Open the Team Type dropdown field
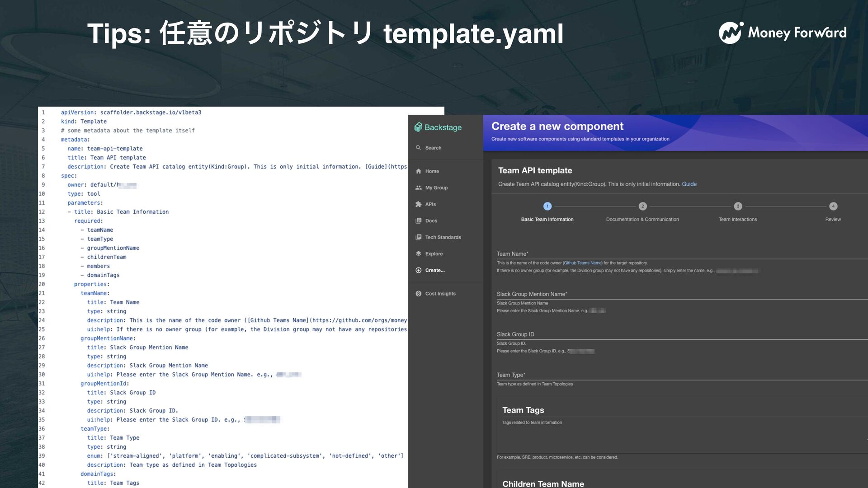Viewport: 868px width, 488px height. tap(682, 375)
